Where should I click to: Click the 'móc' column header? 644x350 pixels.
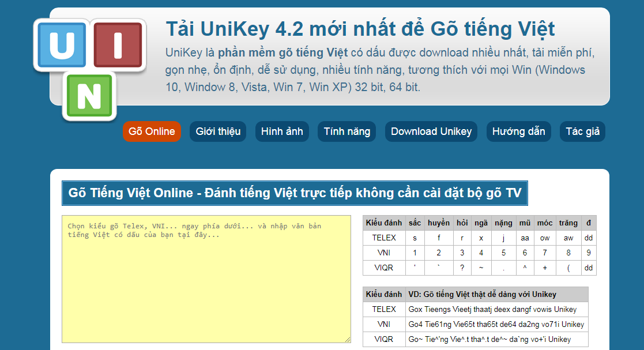click(x=545, y=223)
